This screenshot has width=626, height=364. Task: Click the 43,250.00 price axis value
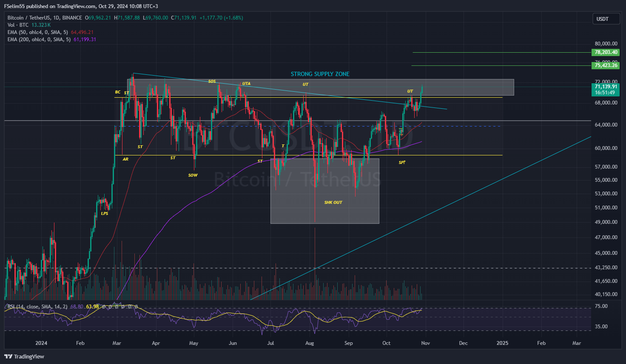tap(606, 268)
